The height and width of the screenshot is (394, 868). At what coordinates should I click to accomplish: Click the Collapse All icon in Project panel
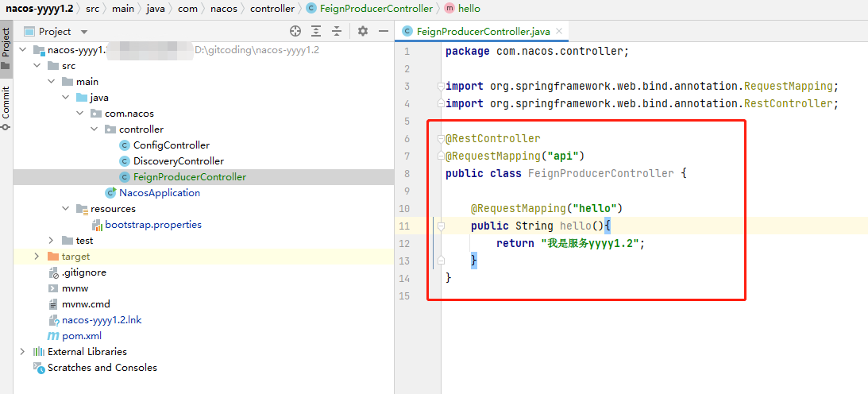337,32
